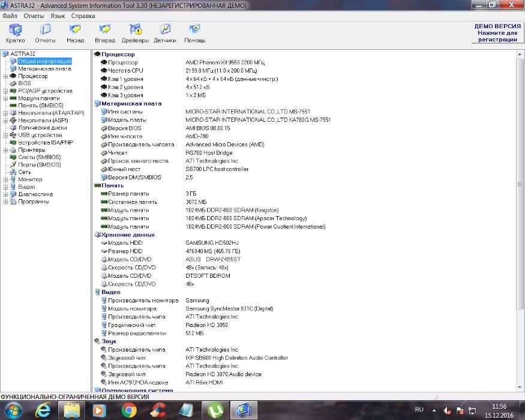Viewport: 525px width, 420px height.
Task: Open the Помощь help toolbar icon
Action: click(x=195, y=34)
